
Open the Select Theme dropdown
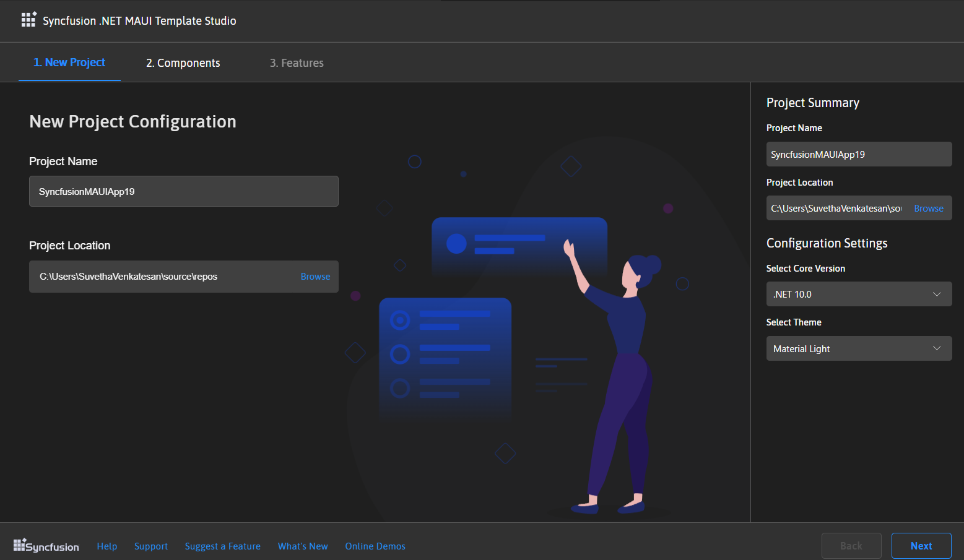pyautogui.click(x=859, y=348)
